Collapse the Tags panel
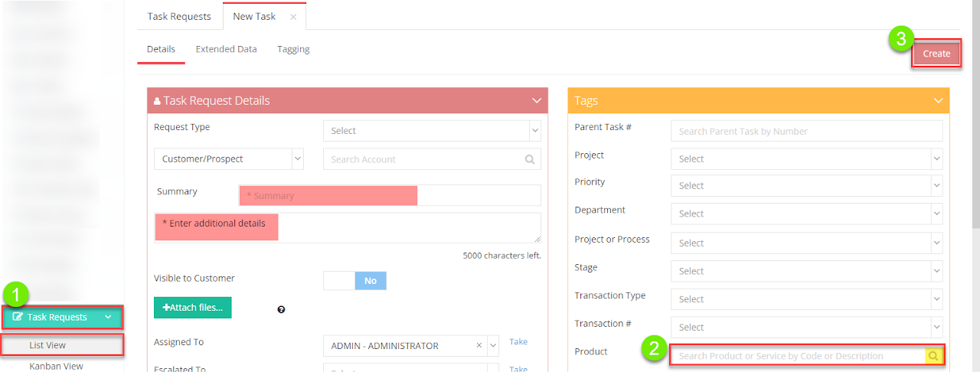The image size is (980, 372). pyautogui.click(x=938, y=101)
